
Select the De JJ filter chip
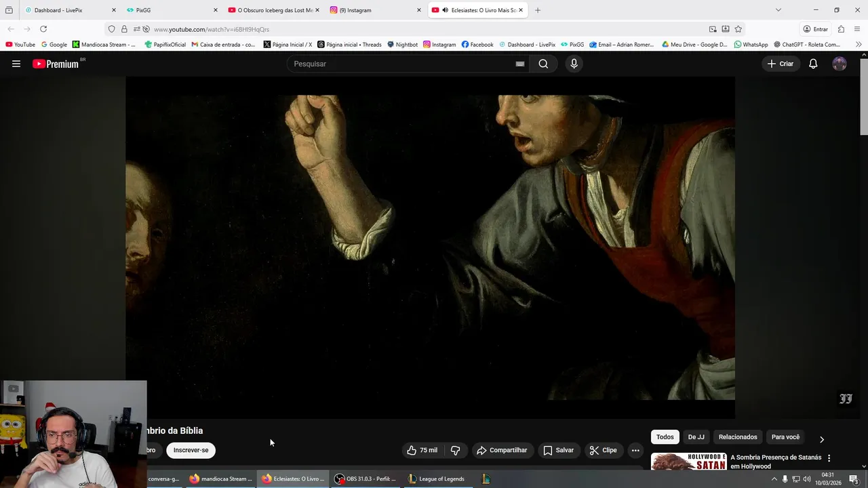(x=696, y=437)
